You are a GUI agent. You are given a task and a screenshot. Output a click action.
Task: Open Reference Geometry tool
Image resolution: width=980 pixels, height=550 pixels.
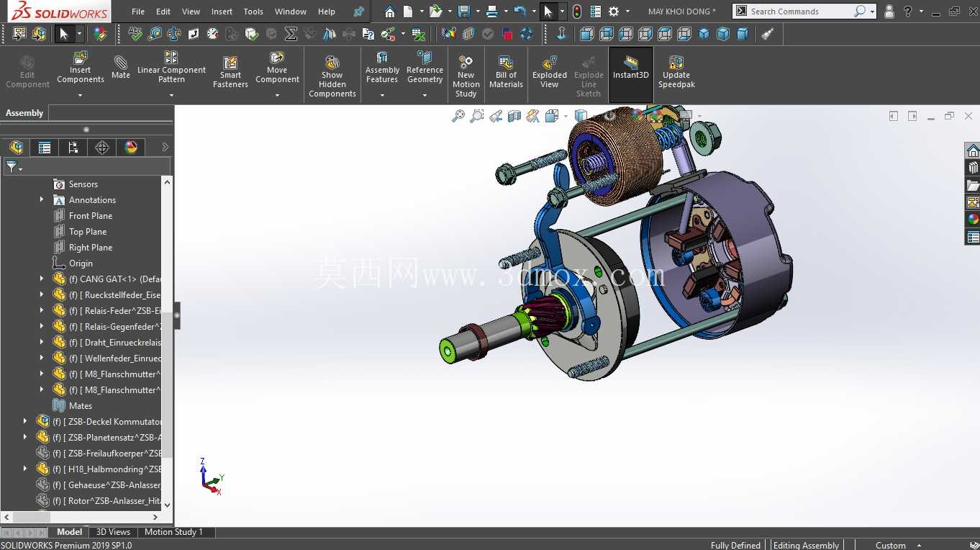coord(425,68)
